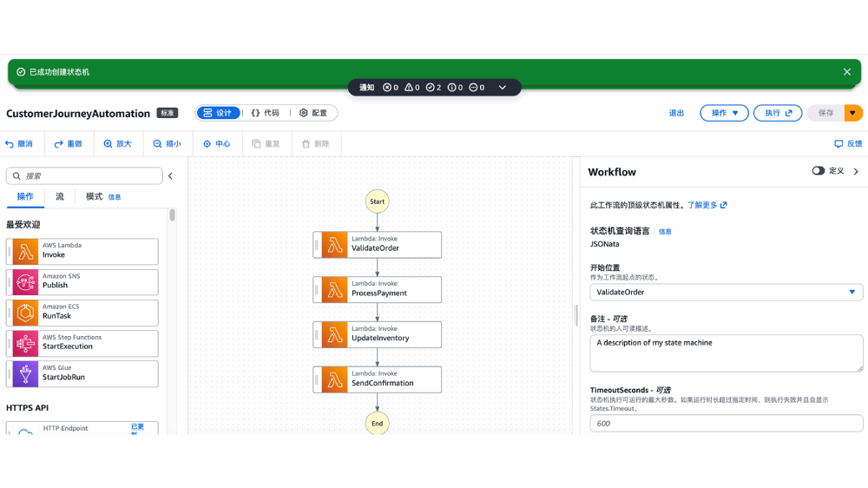868x488 pixels.
Task: Toggle the 定义 switch in Workflow panel
Action: pyautogui.click(x=818, y=171)
